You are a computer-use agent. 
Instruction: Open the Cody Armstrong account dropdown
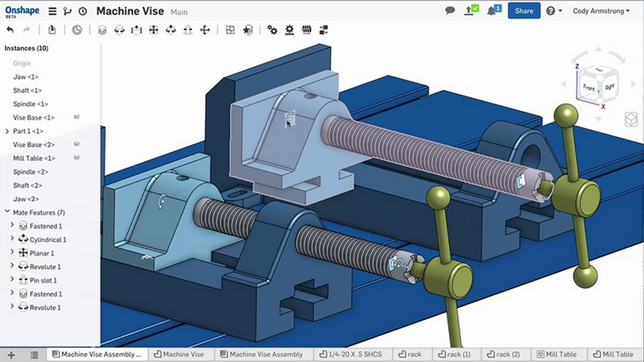[601, 11]
